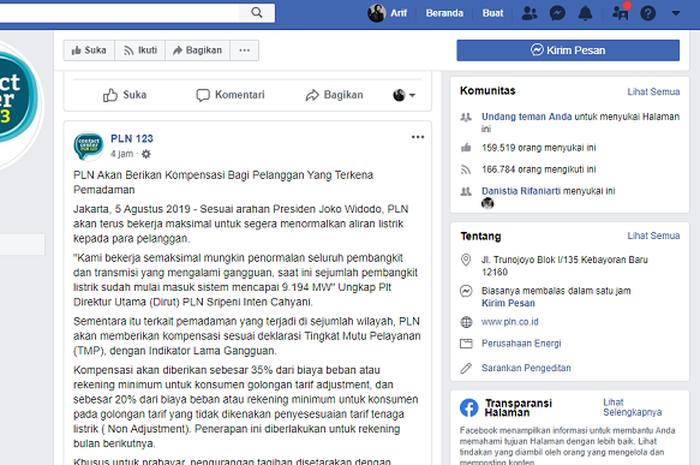Click the globe website icon

[466, 322]
